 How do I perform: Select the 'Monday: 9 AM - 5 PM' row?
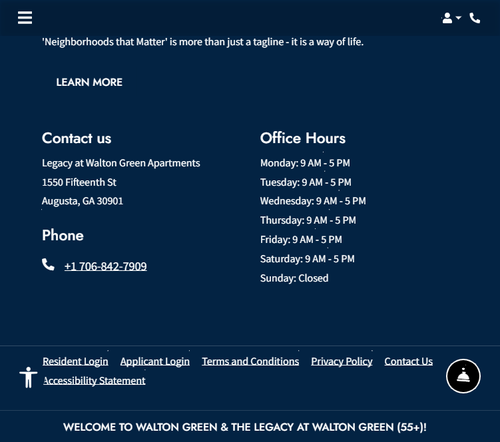coord(305,163)
